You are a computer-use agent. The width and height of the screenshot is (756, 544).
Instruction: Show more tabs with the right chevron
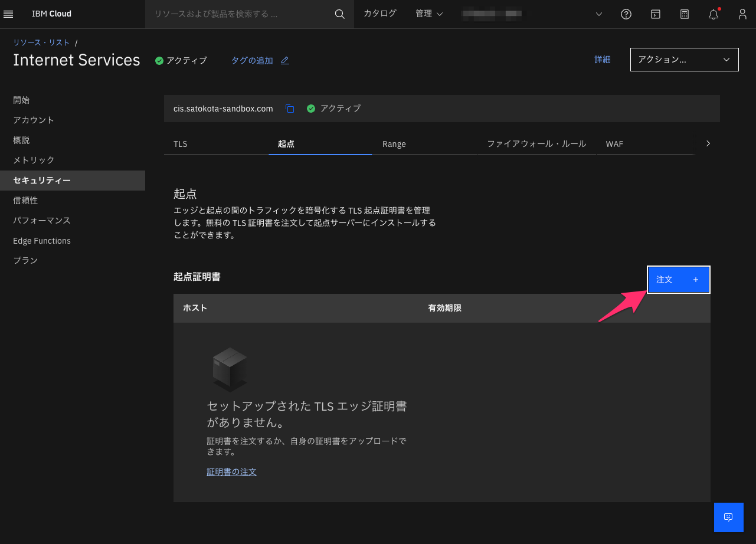click(708, 143)
